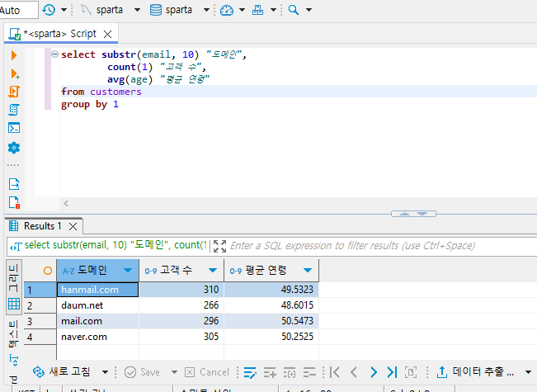Click the fetch size bracket icon

[411, 372]
